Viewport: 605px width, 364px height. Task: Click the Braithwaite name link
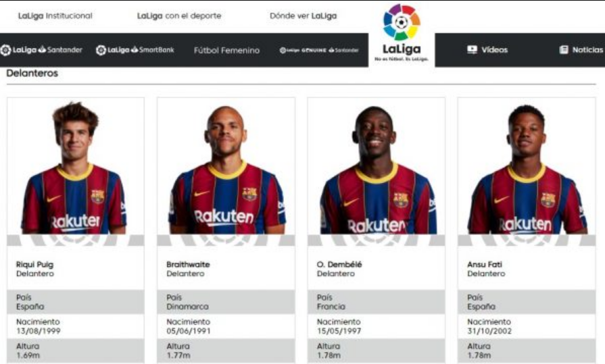[188, 265]
